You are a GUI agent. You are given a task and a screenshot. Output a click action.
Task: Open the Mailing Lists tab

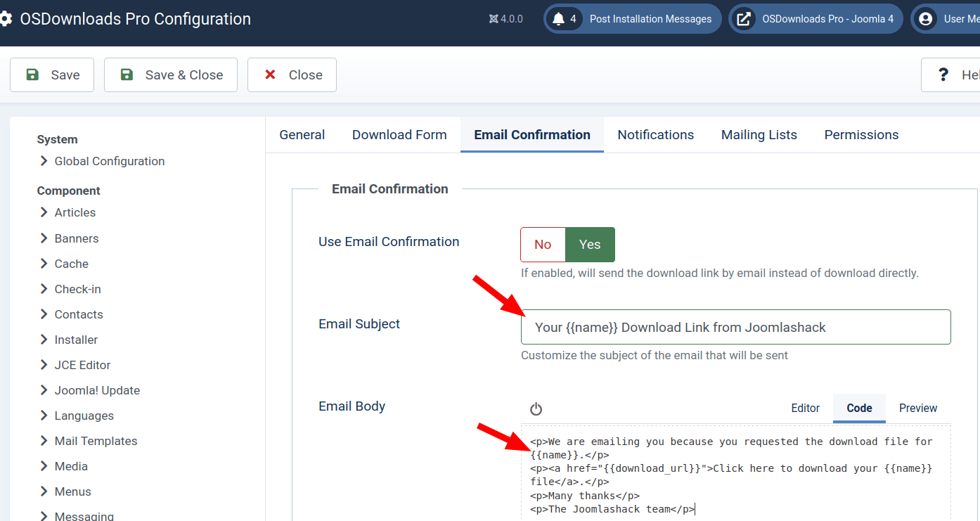[759, 135]
